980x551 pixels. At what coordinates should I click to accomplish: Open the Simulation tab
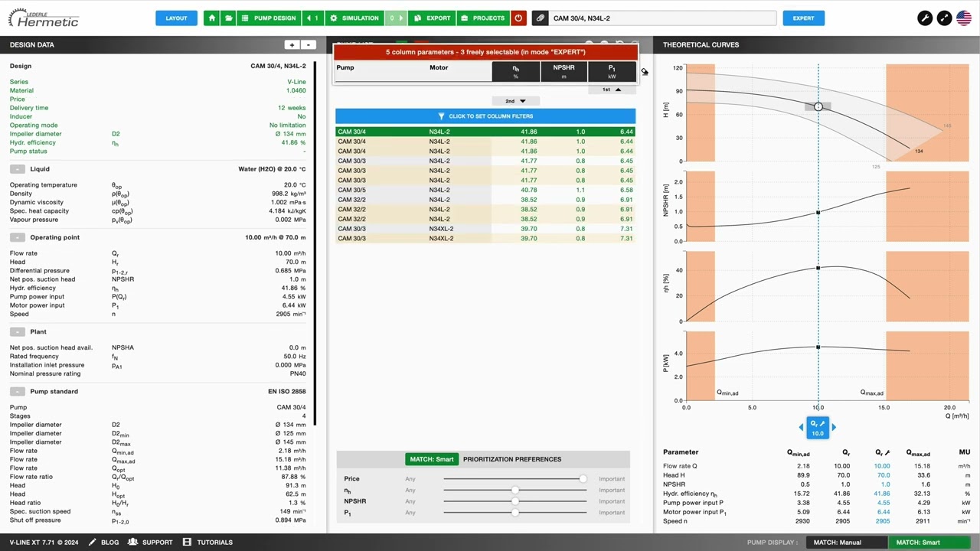pyautogui.click(x=354, y=18)
